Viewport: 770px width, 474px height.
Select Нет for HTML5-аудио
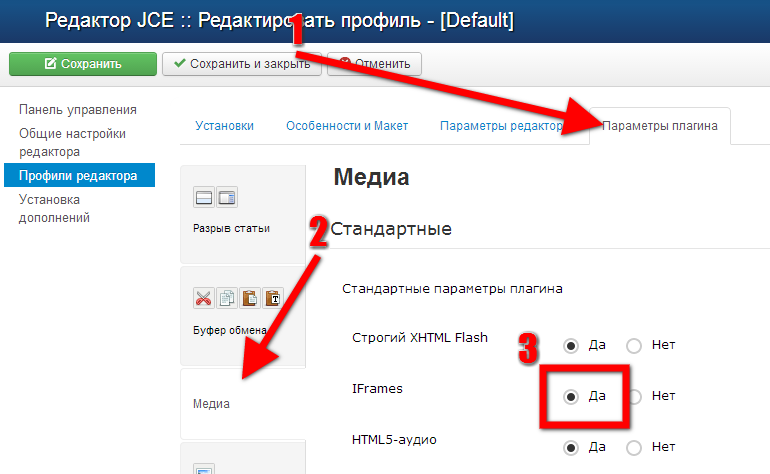tap(634, 447)
